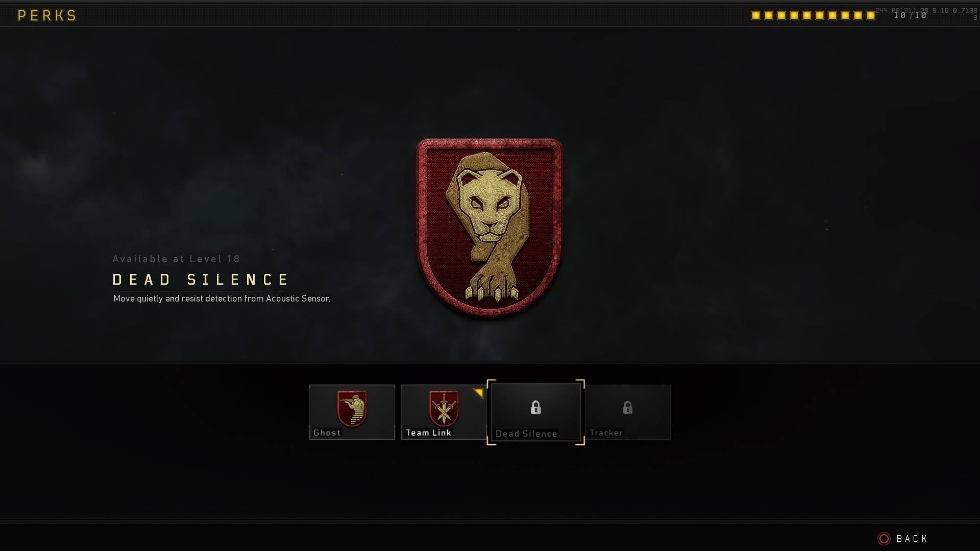Click the Tracker lock icon
Viewport: 980px width, 551px height.
click(628, 407)
